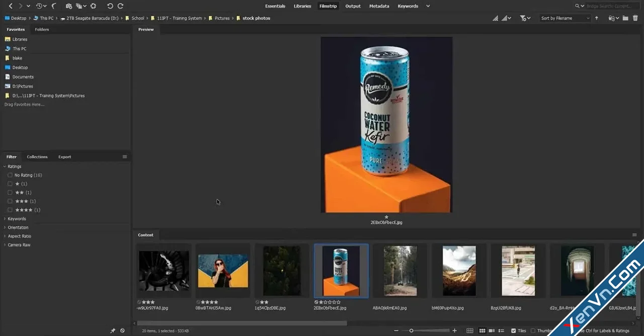Click lock thumbnail grid icon
This screenshot has width=644, height=336.
[x=469, y=330]
